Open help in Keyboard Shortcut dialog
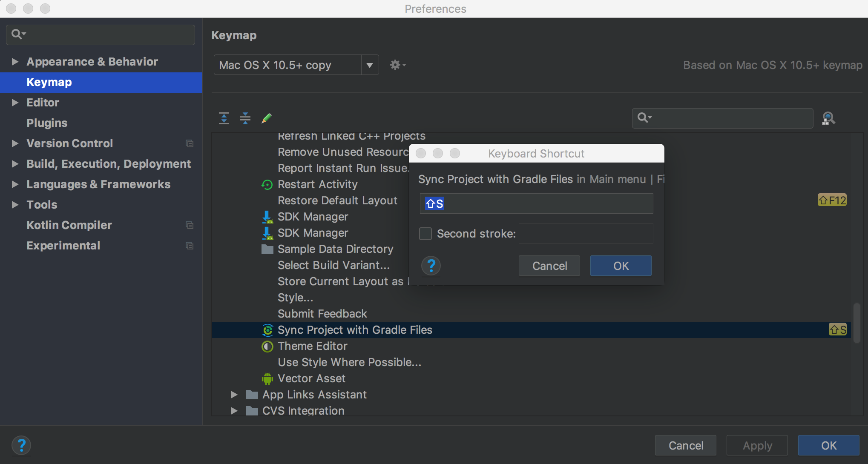The width and height of the screenshot is (868, 464). [x=431, y=266]
